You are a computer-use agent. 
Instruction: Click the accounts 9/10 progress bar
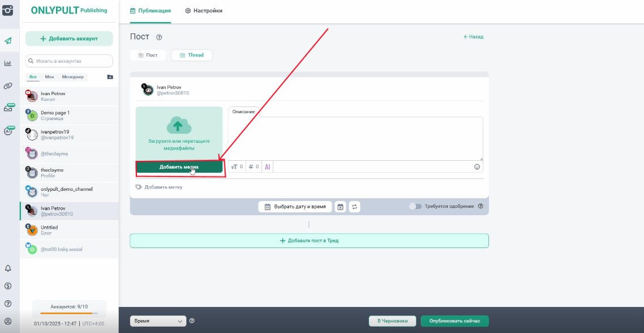[x=69, y=313]
